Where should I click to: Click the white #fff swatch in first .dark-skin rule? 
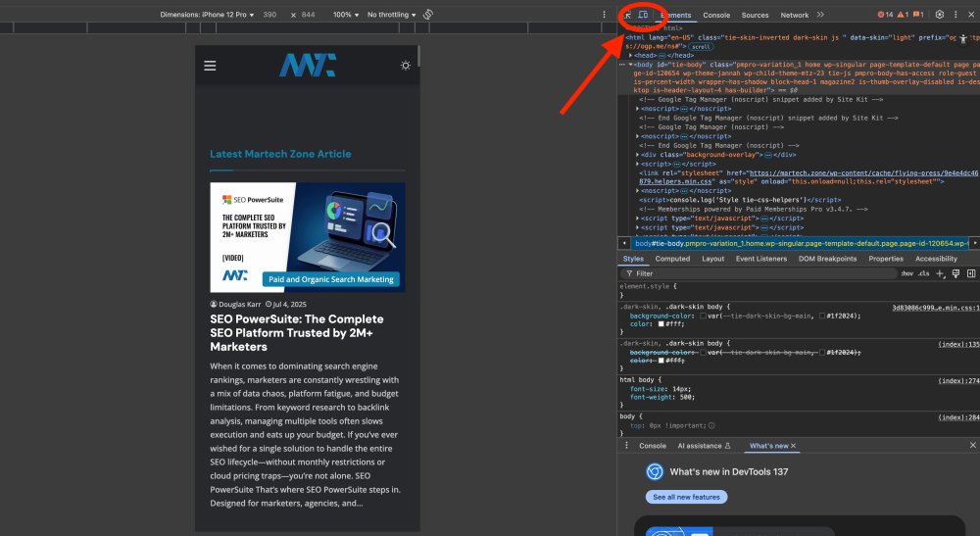[x=661, y=324]
